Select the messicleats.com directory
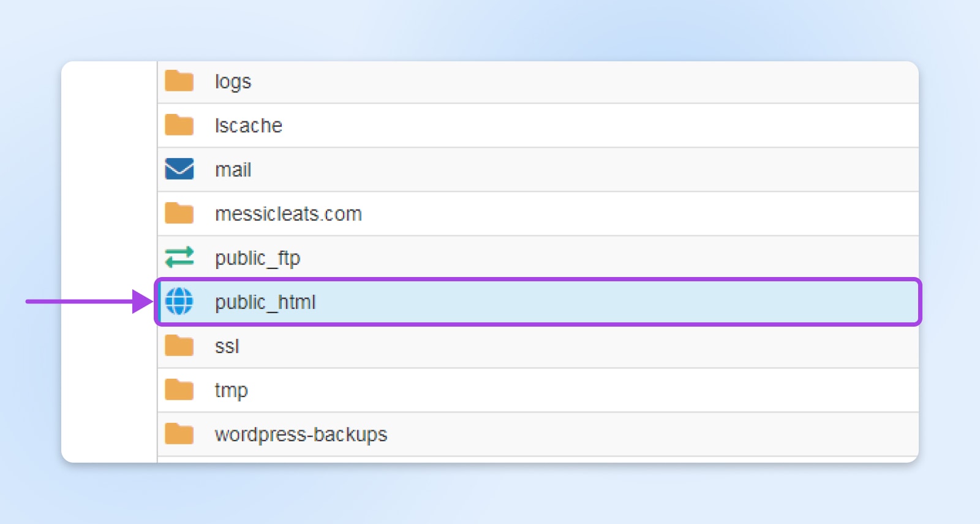Viewport: 980px width, 524px height. click(288, 213)
